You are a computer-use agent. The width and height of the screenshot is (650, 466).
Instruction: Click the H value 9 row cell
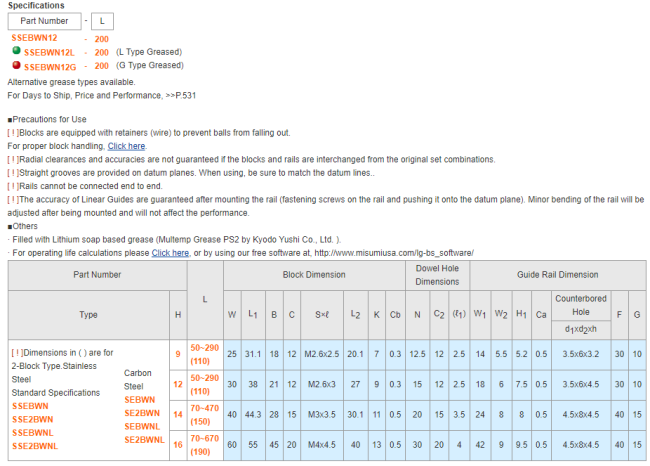tap(178, 352)
